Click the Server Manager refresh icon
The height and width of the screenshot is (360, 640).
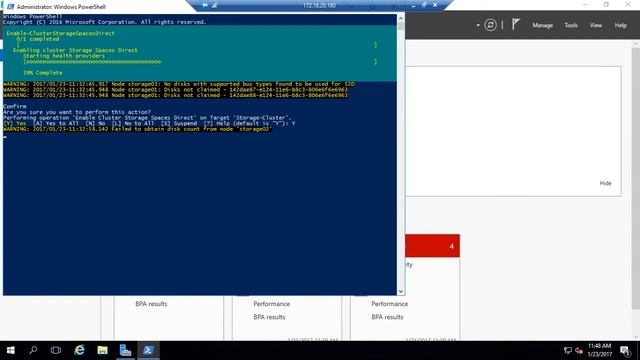tap(490, 25)
